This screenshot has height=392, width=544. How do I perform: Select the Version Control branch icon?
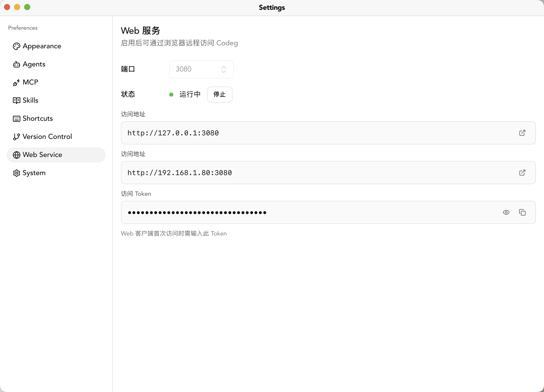[16, 137]
